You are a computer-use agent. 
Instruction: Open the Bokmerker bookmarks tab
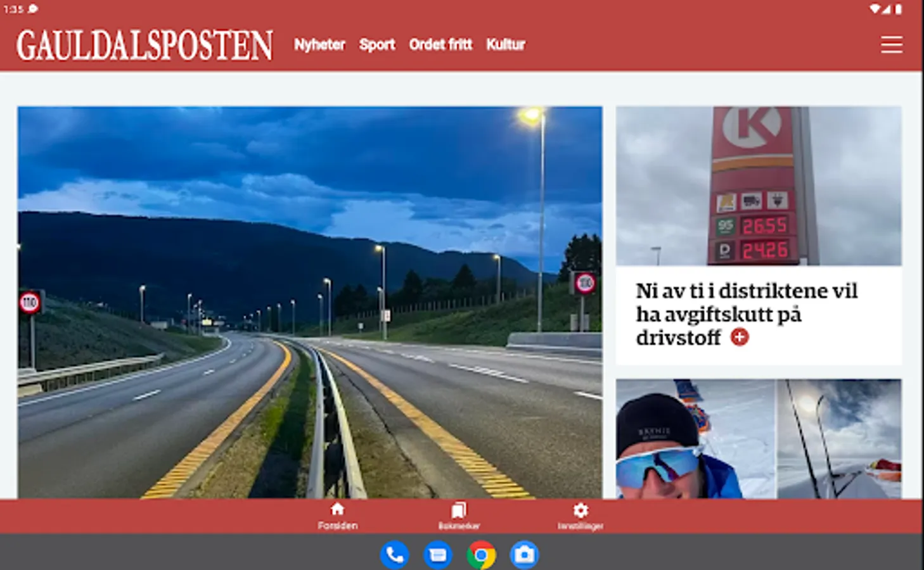[459, 516]
